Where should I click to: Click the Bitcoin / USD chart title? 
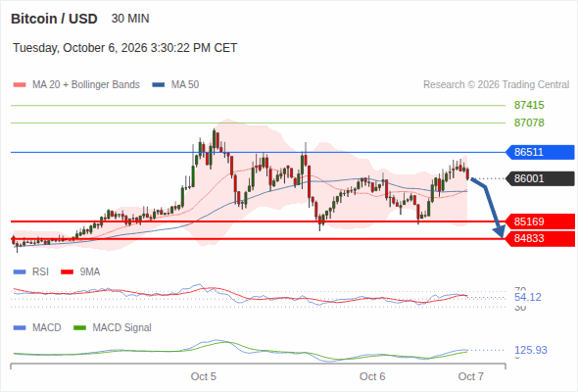click(x=54, y=19)
